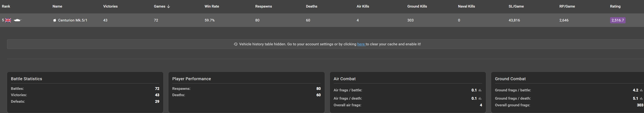Click the Air Kills column header

(x=363, y=6)
